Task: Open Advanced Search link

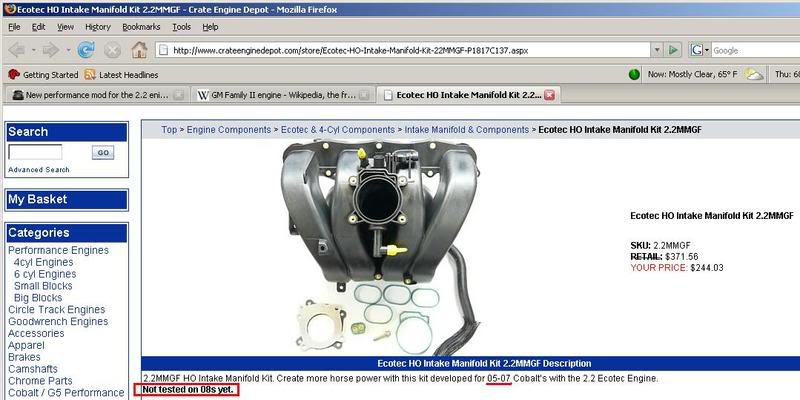Action: pos(39,169)
